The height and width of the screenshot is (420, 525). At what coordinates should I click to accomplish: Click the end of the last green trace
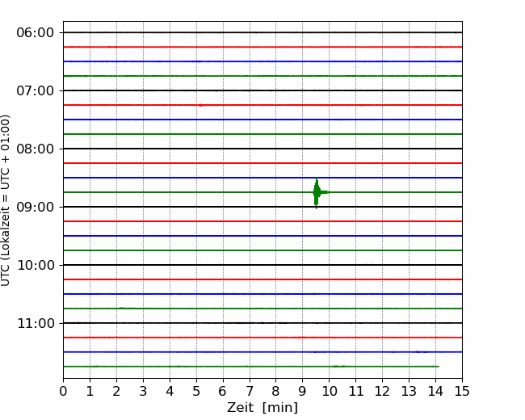tap(438, 367)
